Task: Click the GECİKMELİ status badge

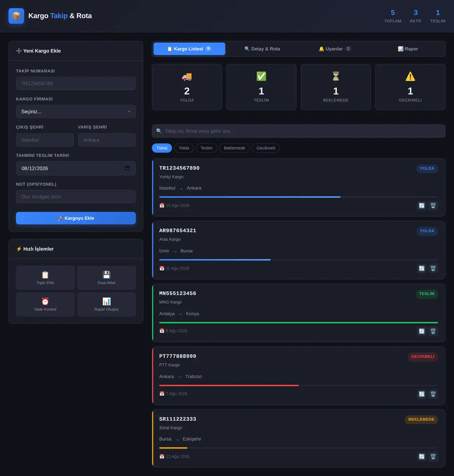Action: coord(423,357)
